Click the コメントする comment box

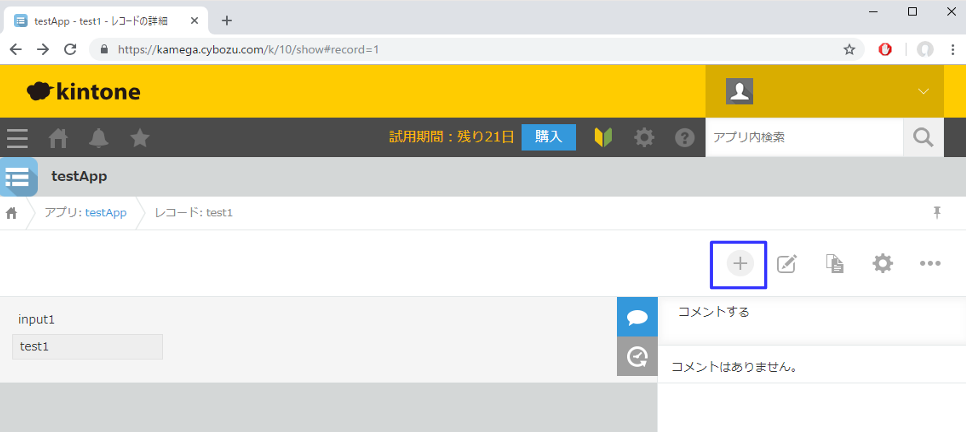(812, 320)
